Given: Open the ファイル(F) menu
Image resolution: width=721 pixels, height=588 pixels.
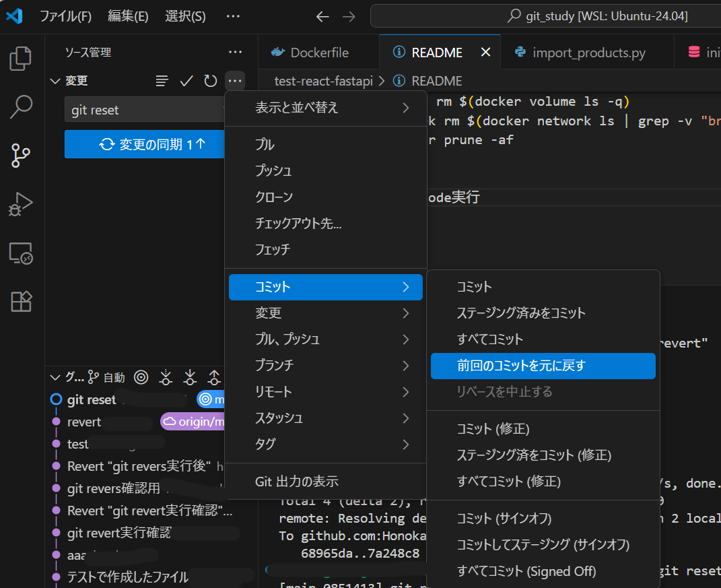Looking at the screenshot, I should [66, 17].
